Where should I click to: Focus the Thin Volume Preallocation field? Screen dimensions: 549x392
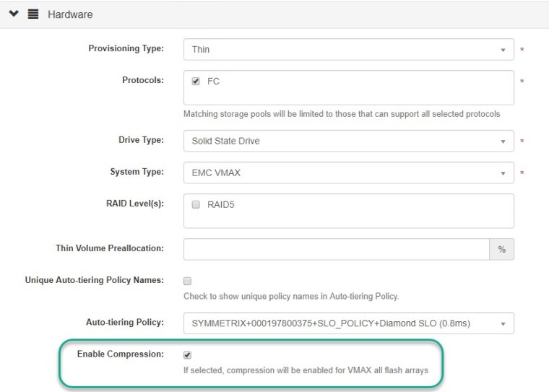pyautogui.click(x=336, y=249)
